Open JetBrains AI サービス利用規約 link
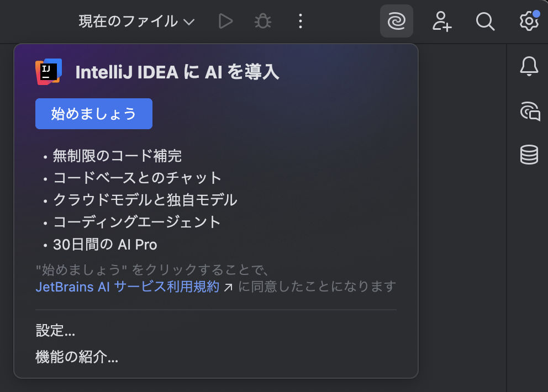 pos(128,287)
